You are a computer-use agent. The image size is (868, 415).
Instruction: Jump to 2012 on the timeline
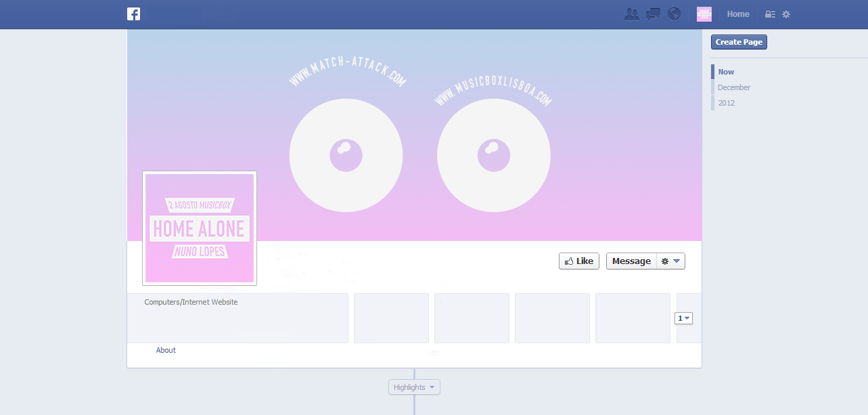coord(726,103)
